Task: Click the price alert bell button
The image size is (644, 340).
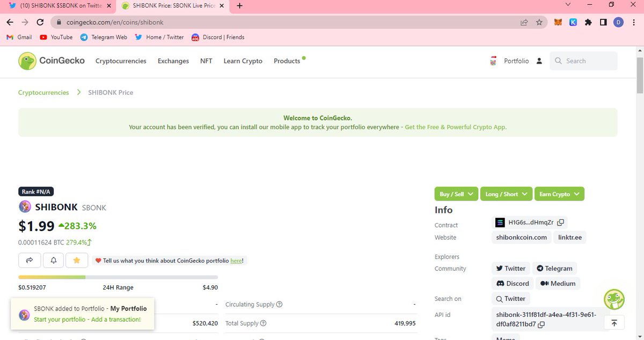Action: [54, 260]
